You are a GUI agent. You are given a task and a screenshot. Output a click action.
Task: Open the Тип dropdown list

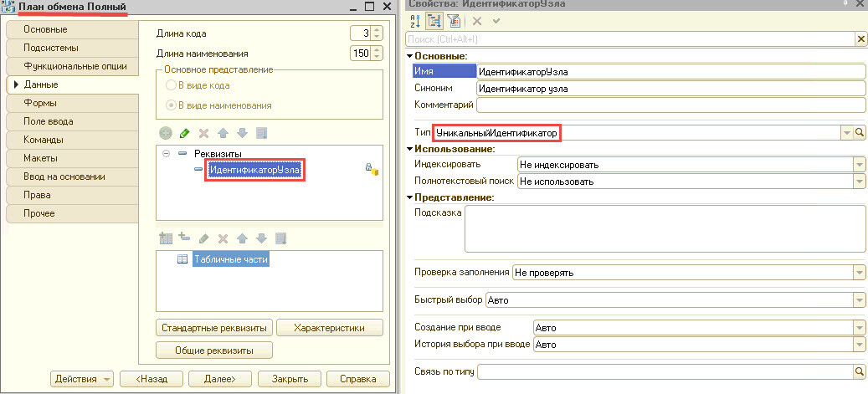coord(847,132)
